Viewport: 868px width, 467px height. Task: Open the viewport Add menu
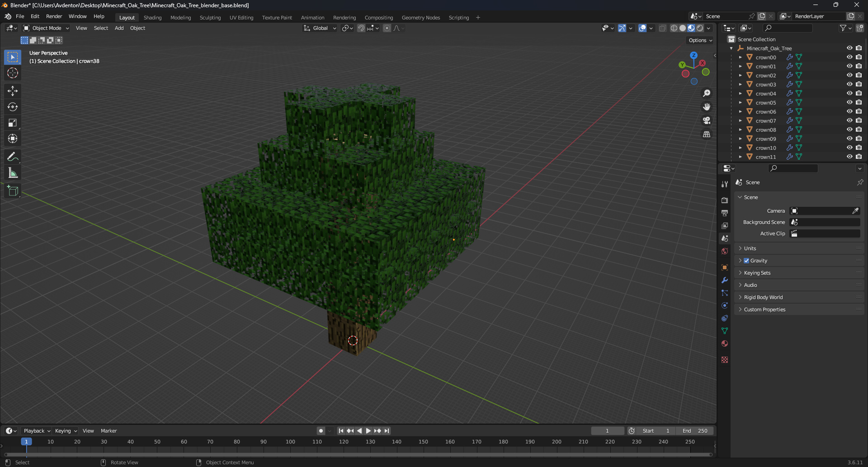click(119, 28)
